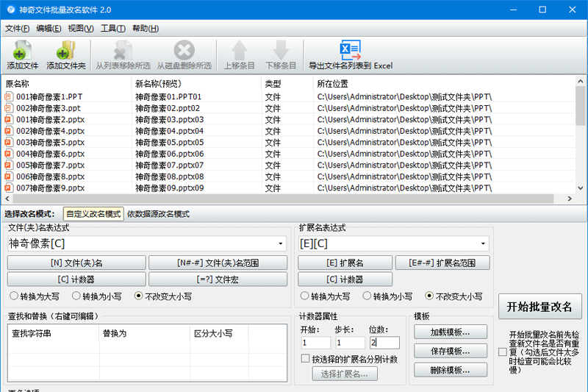Open the 编辑(E) menu
588x392 pixels.
pyautogui.click(x=49, y=29)
